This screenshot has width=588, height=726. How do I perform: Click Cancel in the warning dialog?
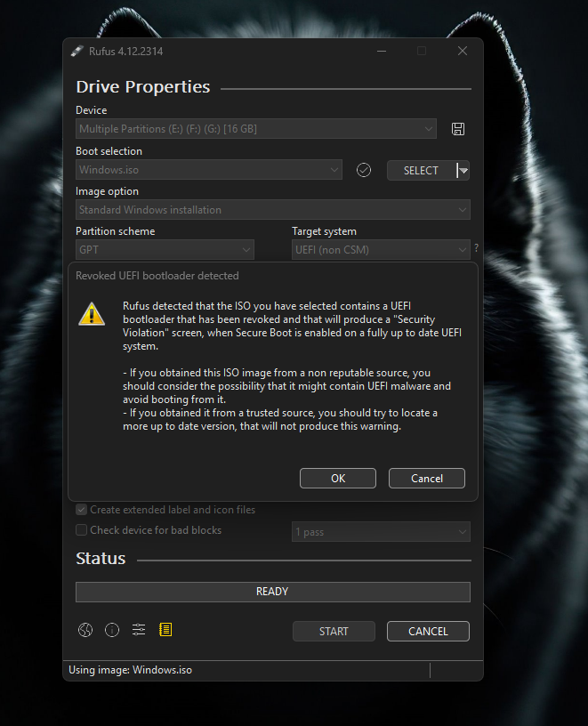click(x=427, y=479)
